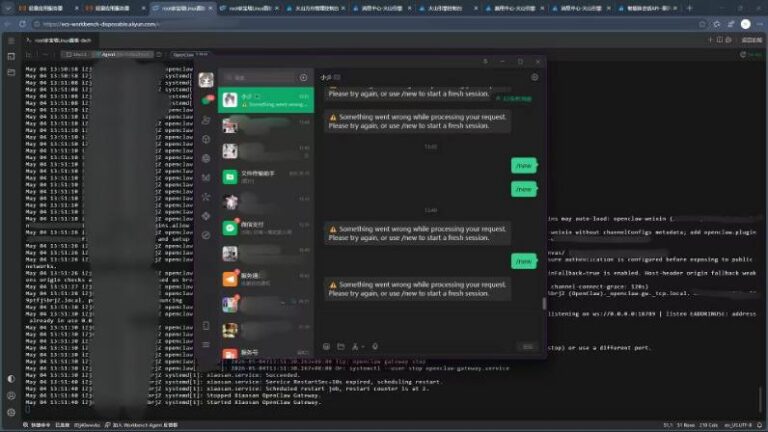Image resolution: width=768 pixels, height=432 pixels.
Task: Click the Workbench split-pane icon at top right
Action: pyautogui.click(x=720, y=40)
